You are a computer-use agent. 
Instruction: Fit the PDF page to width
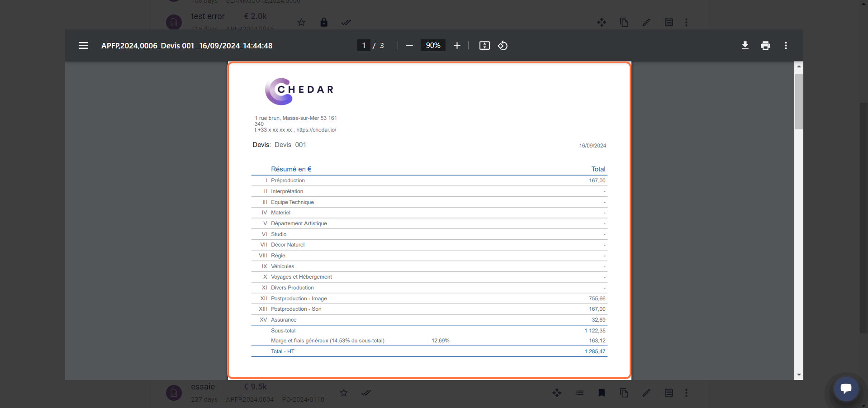tap(484, 46)
